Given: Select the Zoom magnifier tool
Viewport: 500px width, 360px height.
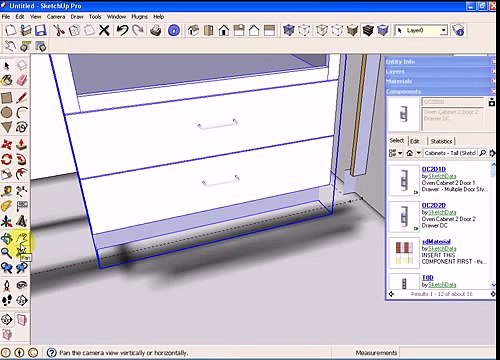Looking at the screenshot, I should (x=7, y=253).
